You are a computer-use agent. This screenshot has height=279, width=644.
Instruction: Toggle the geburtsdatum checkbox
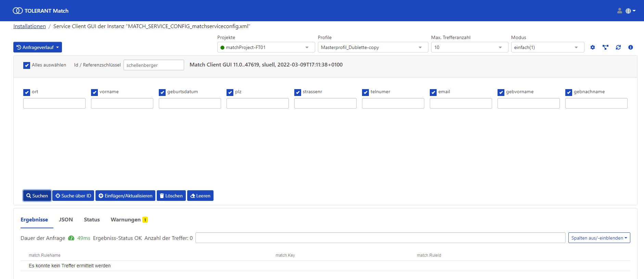pyautogui.click(x=162, y=92)
